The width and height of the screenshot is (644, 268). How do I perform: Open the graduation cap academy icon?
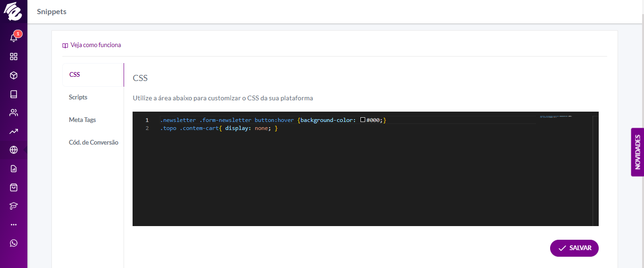[x=14, y=206]
